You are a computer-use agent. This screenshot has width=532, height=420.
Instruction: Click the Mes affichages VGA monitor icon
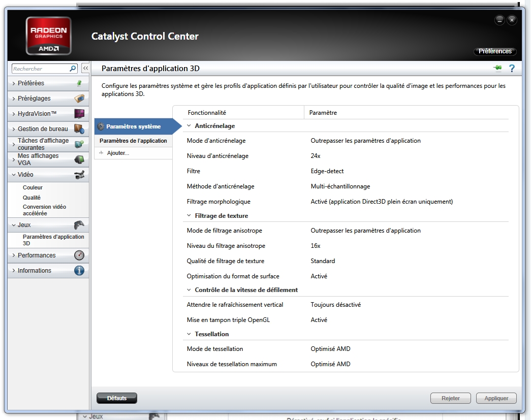(79, 159)
